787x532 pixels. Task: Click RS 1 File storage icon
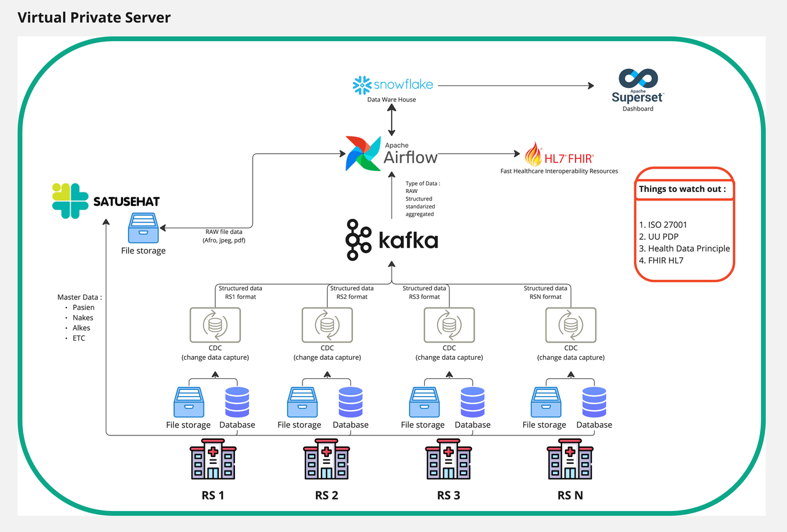188,402
